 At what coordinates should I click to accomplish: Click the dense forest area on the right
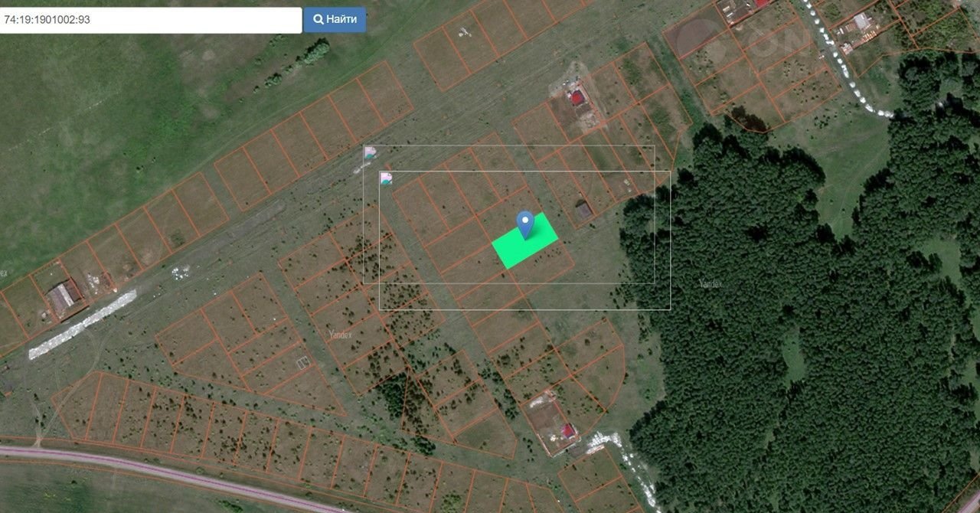(x=804, y=345)
